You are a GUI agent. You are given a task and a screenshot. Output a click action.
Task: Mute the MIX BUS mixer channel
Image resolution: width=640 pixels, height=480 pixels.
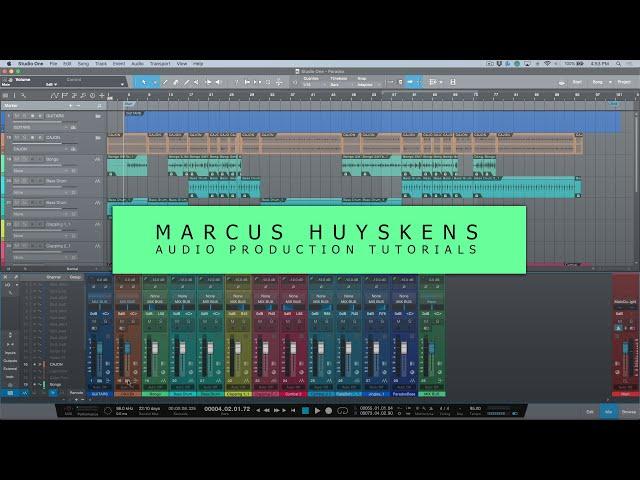pos(426,321)
